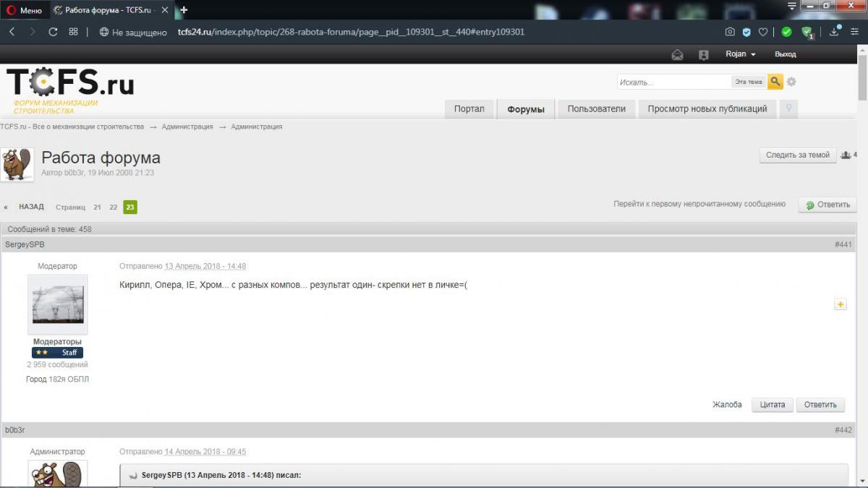Open author b0b3r link under topic title

tap(75, 174)
